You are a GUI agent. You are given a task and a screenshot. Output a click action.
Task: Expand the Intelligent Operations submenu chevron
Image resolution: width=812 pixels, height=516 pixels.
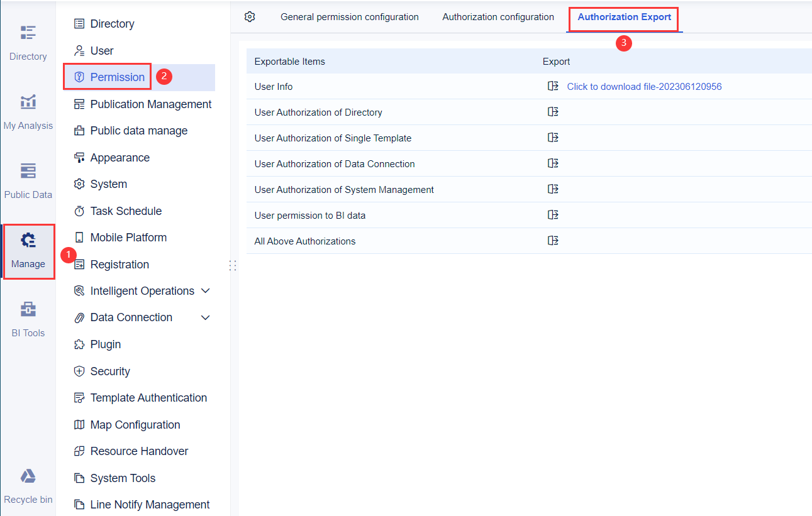click(x=205, y=291)
